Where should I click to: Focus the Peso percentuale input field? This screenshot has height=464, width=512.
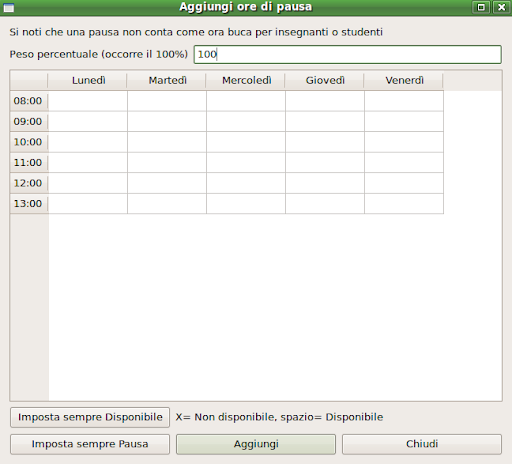click(348, 54)
